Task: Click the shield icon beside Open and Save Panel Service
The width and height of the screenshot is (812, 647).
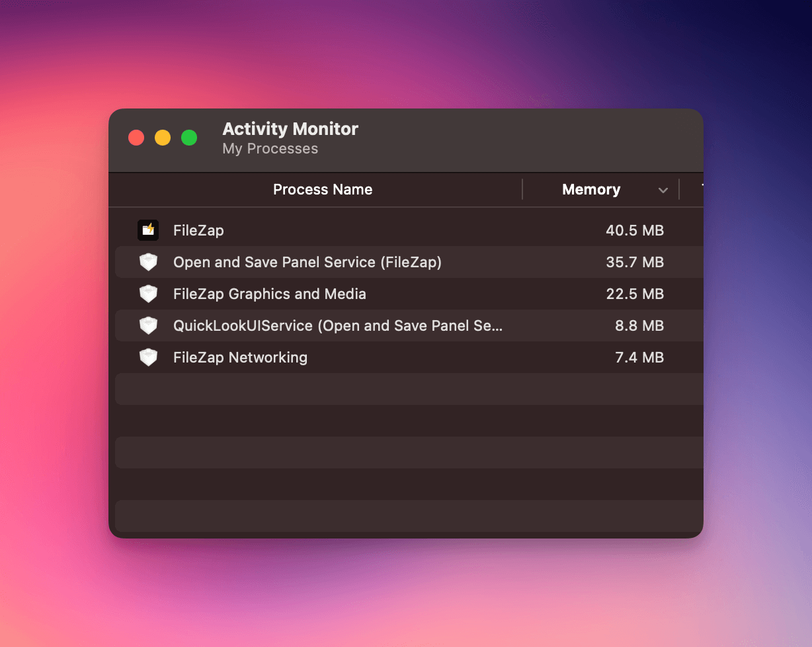Action: coord(148,262)
